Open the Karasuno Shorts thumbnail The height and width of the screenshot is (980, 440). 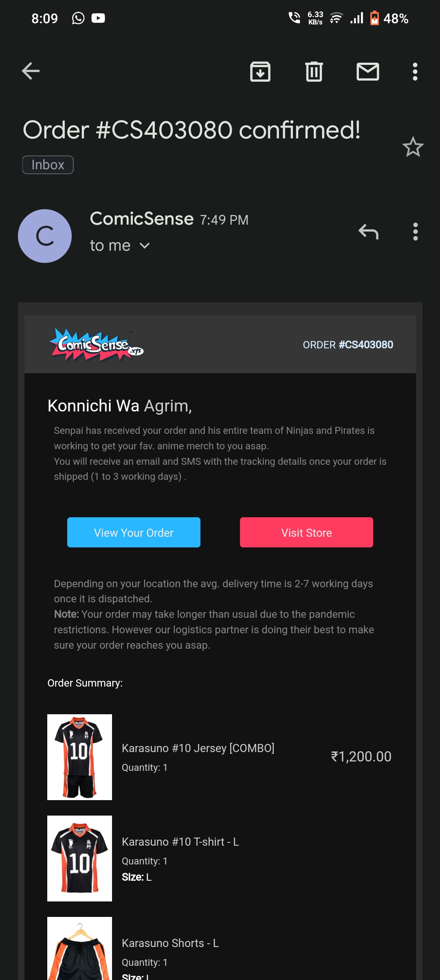79,948
